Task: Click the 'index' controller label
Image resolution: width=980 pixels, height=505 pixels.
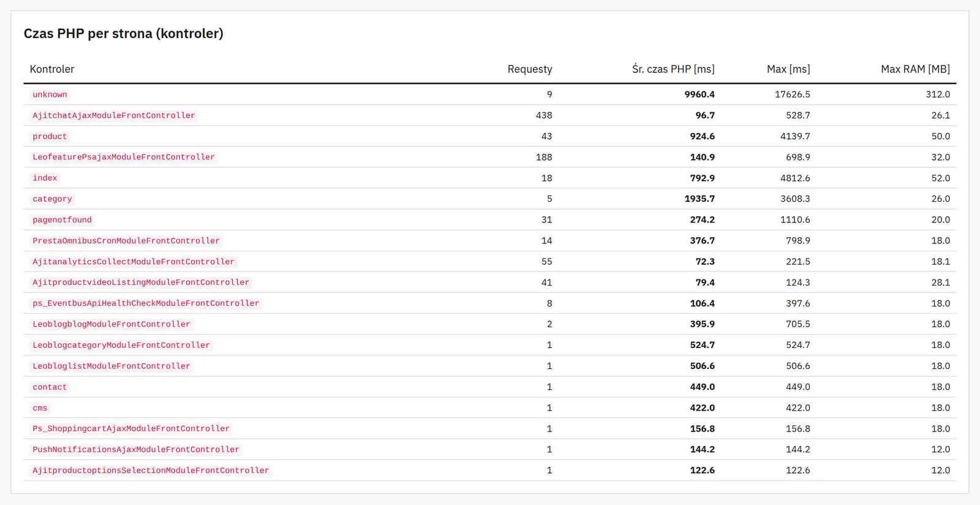Action: 45,178
